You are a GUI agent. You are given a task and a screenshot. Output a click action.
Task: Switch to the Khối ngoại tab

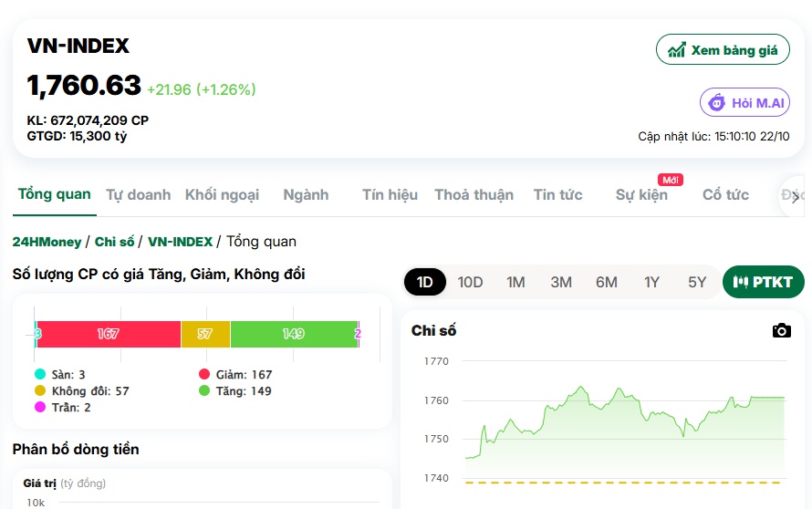[x=223, y=194]
